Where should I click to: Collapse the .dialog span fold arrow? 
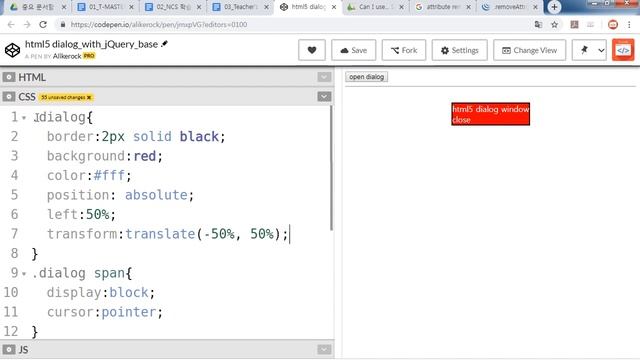coord(24,273)
